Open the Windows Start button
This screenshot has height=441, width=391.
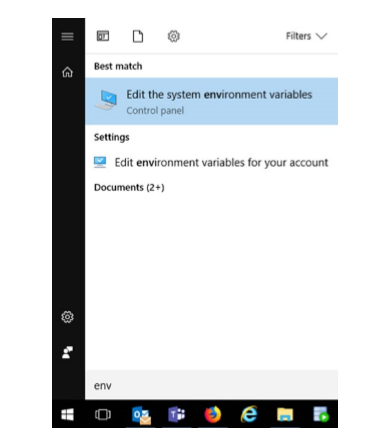tap(67, 415)
